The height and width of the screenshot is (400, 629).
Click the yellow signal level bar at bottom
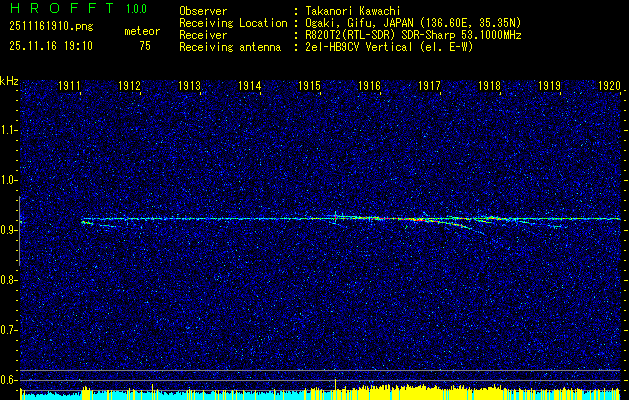click(300, 390)
